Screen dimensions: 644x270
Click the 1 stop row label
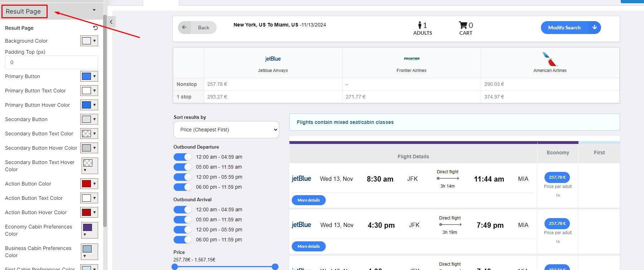coord(184,97)
